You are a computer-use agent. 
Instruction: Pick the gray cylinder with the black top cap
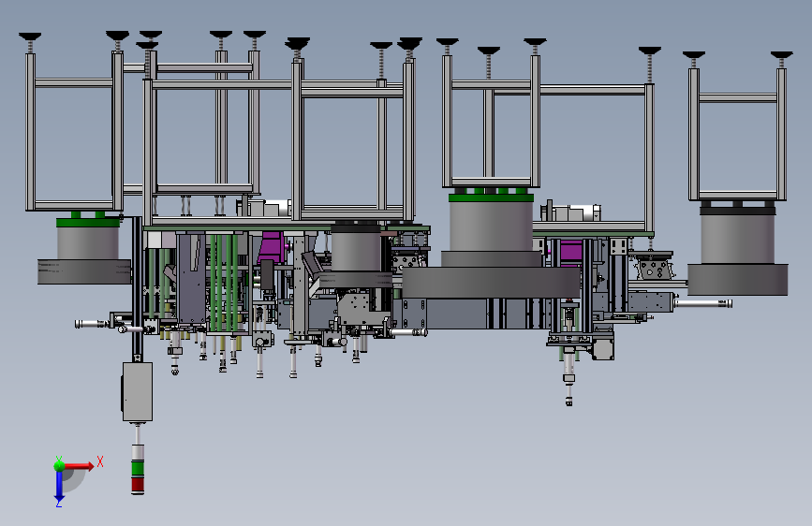(x=737, y=234)
